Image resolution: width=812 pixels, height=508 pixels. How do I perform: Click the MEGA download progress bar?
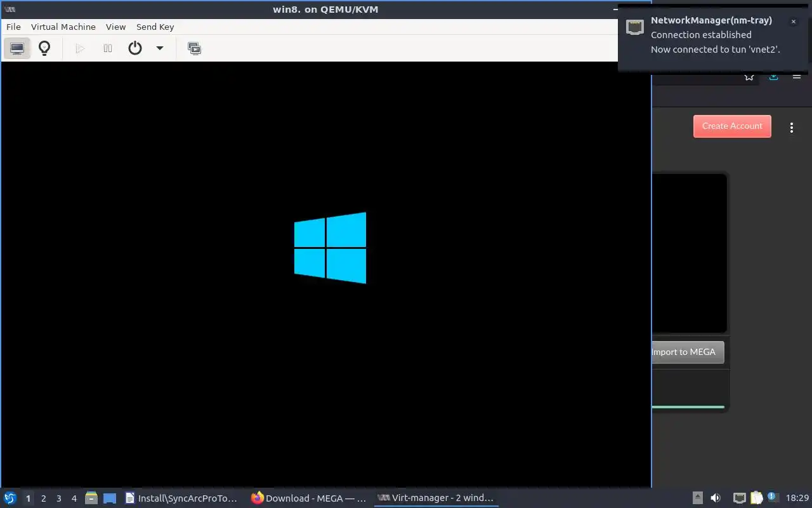688,407
